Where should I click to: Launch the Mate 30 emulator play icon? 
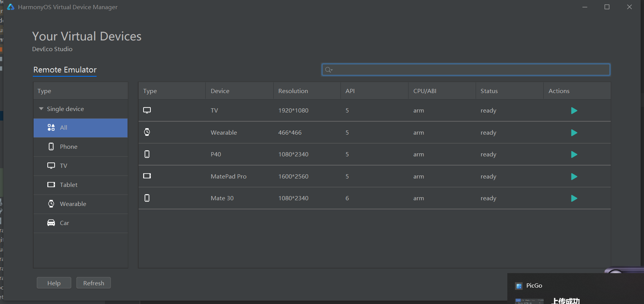tap(574, 198)
